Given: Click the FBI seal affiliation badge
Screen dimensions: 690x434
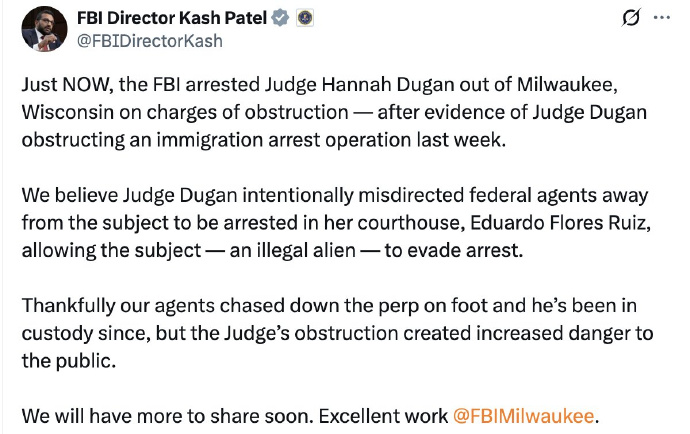Looking at the screenshot, I should (306, 18).
